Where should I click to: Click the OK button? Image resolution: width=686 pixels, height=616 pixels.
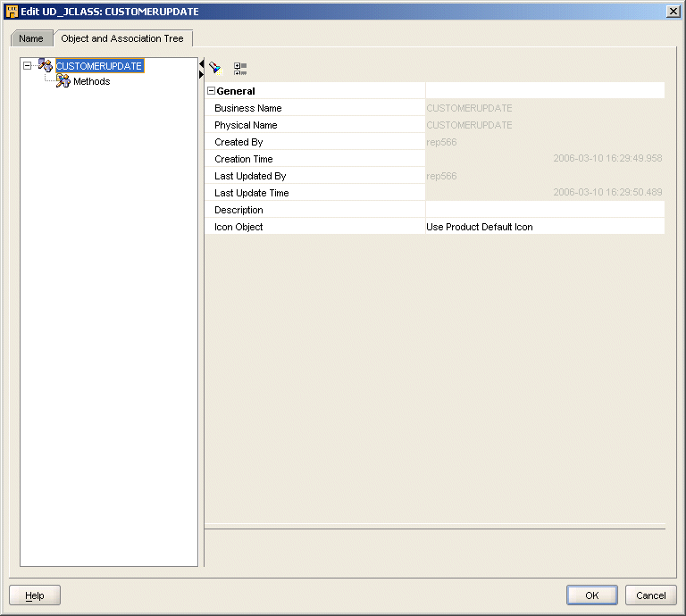[x=592, y=595]
